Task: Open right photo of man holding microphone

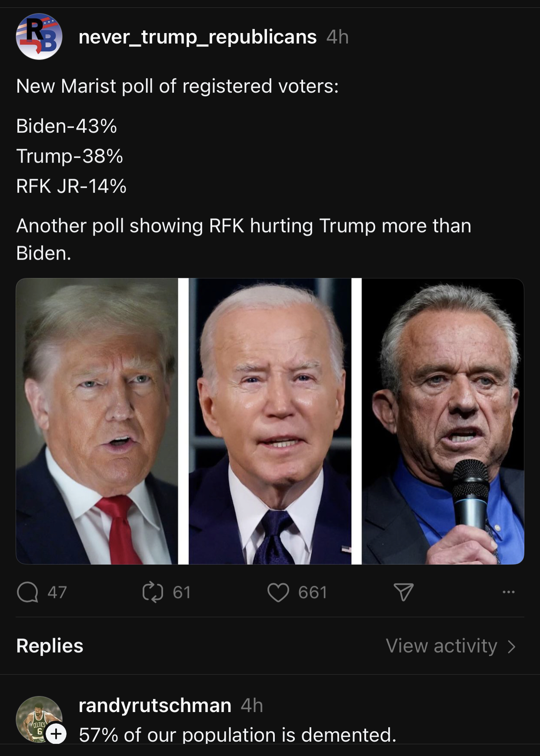Action: (x=443, y=421)
